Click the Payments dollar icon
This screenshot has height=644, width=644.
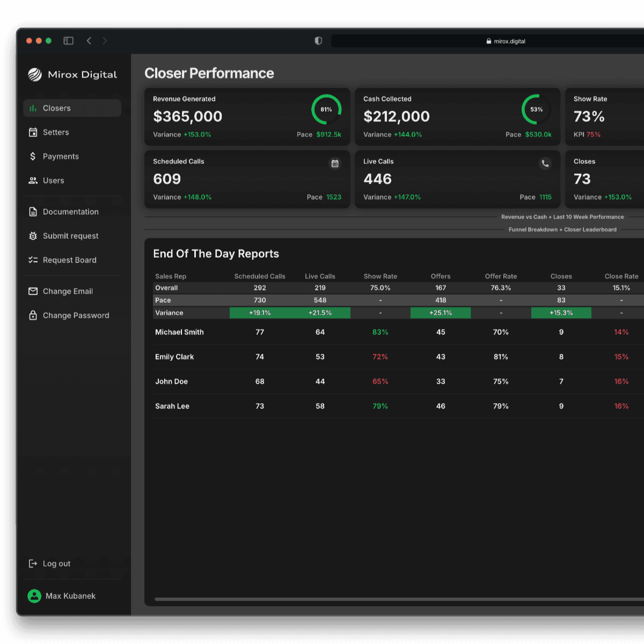[x=33, y=156]
